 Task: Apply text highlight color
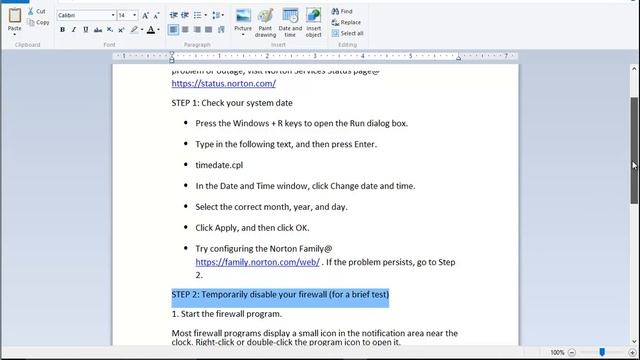134,30
